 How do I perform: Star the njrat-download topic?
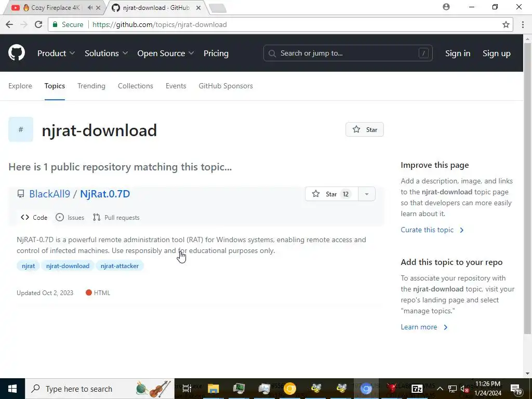(365, 129)
